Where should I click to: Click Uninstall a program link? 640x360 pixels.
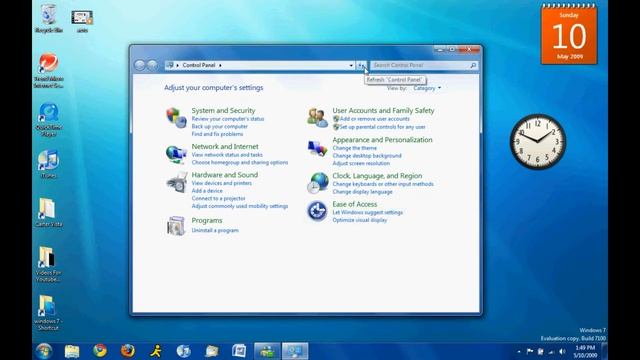[215, 231]
